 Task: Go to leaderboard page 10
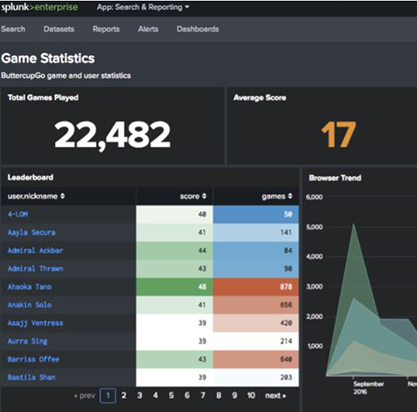point(251,396)
